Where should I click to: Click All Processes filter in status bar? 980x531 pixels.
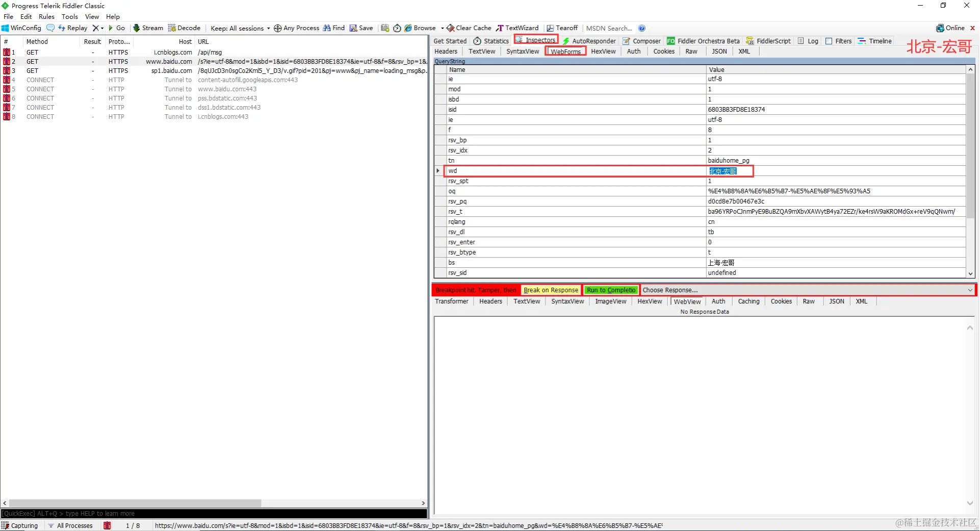70,525
